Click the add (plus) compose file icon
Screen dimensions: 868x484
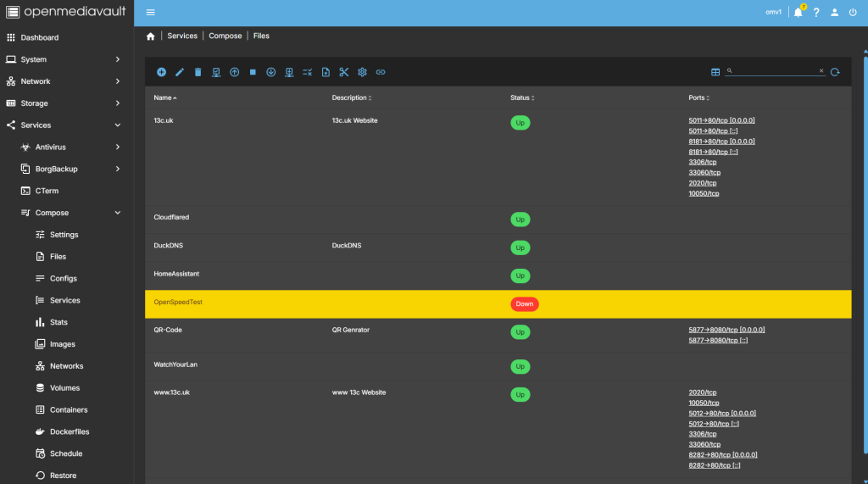[161, 72]
